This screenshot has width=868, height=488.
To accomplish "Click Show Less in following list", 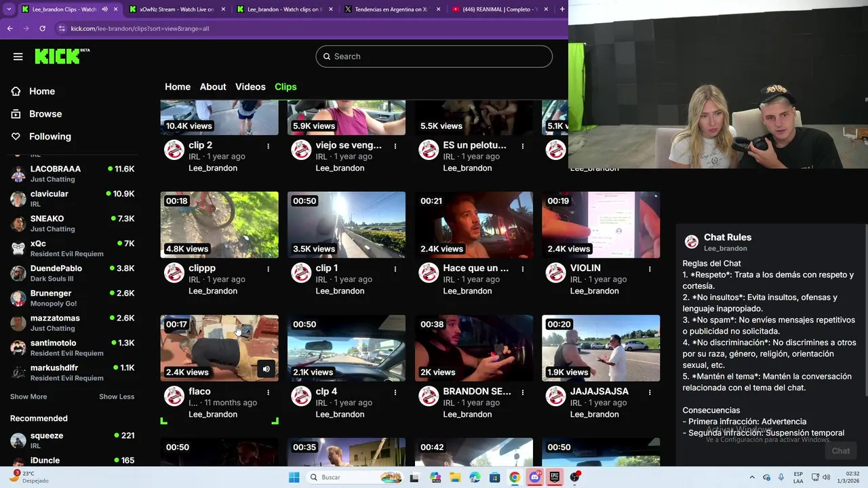I will coord(117,396).
